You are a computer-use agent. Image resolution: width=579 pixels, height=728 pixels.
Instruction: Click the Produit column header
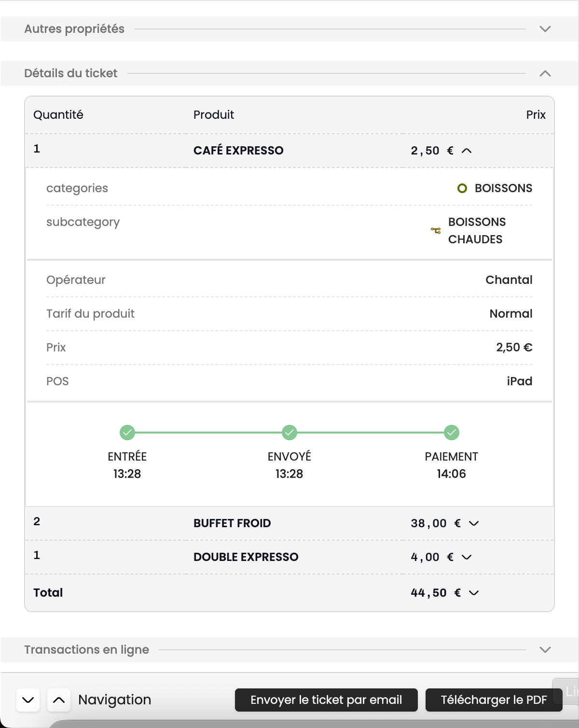point(214,115)
